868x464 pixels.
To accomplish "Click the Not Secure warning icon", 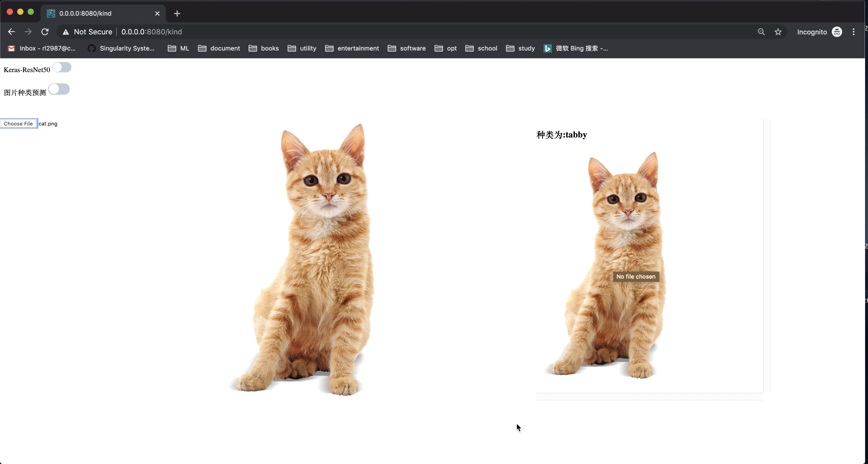I will 66,32.
